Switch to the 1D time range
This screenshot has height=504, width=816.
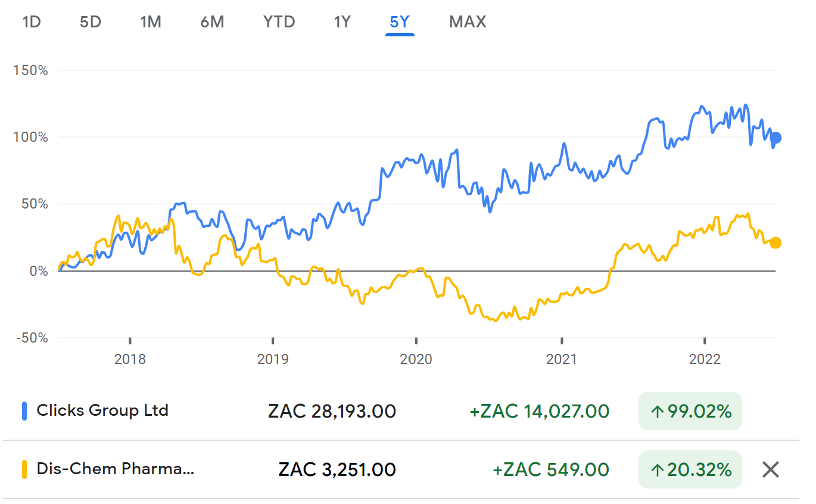click(x=32, y=22)
